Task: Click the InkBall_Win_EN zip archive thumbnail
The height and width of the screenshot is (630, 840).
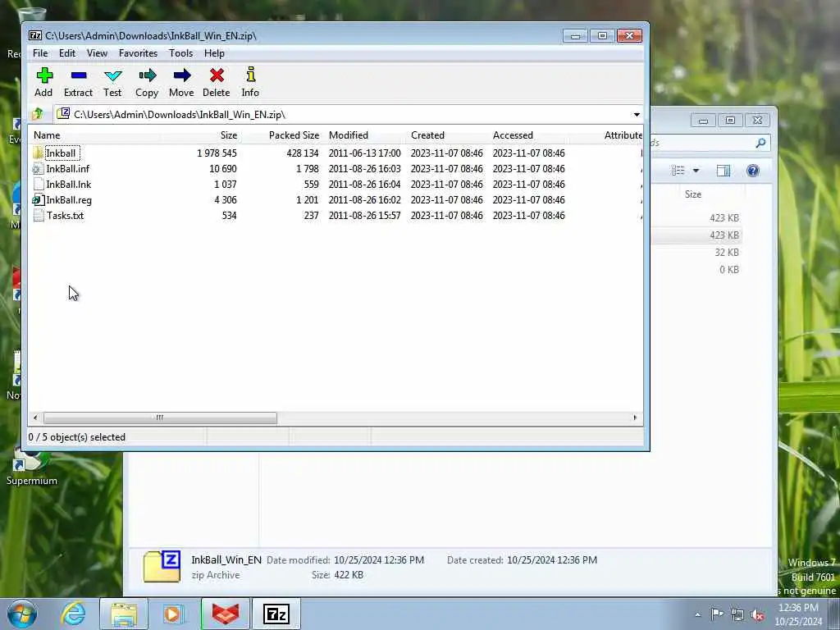Action: [x=162, y=566]
